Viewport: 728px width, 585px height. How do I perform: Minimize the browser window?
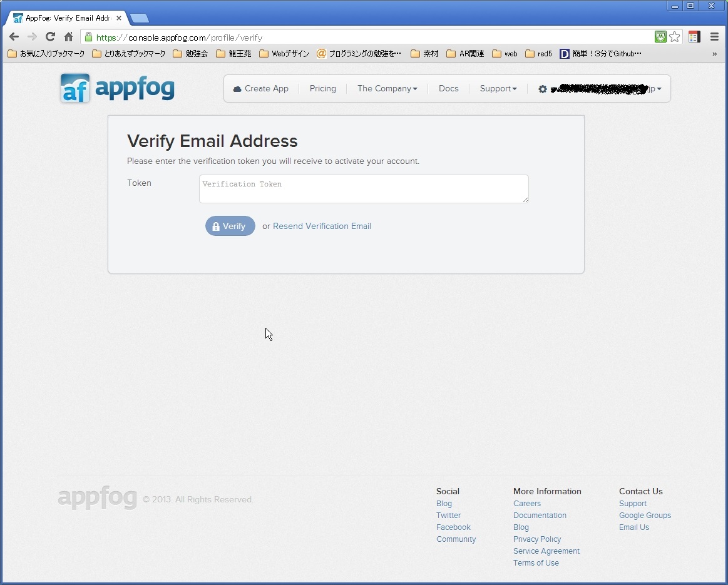click(675, 6)
